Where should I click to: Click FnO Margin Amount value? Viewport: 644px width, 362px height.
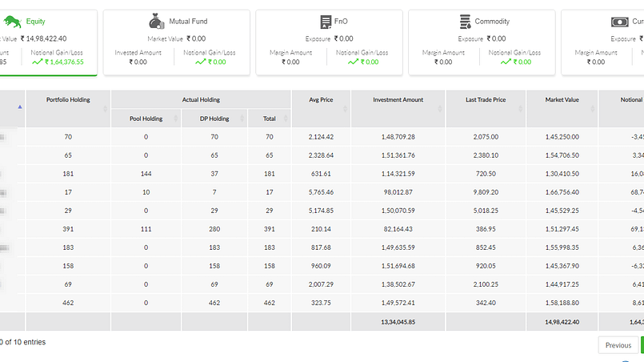tap(290, 62)
